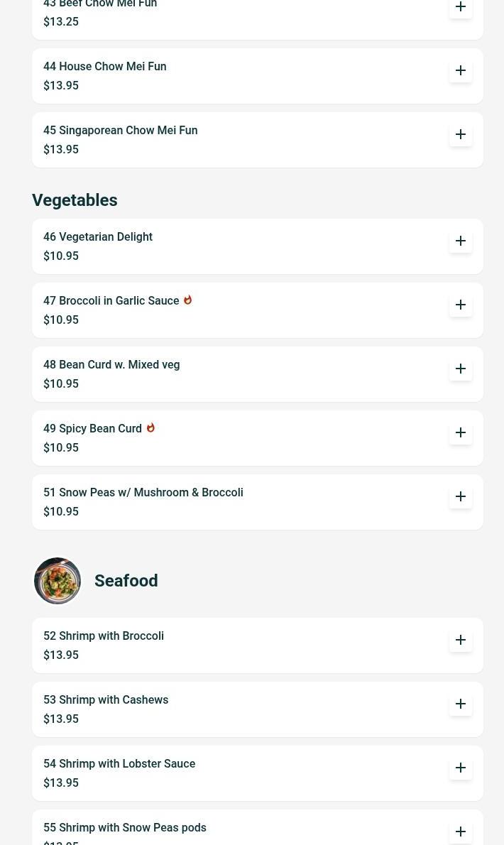This screenshot has height=845, width=504.
Task: Add 54 Shrimp with Lobster Sauce via plus
Action: point(461,768)
